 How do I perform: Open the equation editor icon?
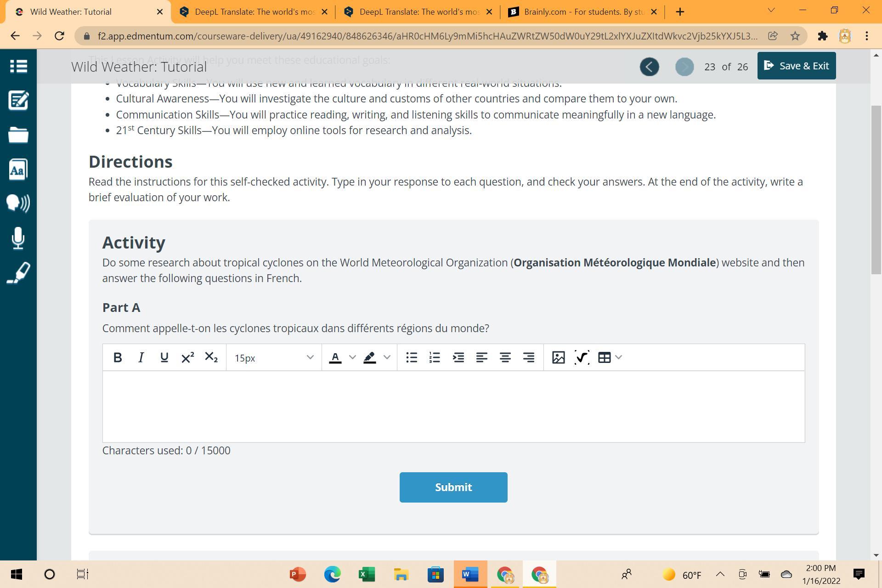click(582, 357)
